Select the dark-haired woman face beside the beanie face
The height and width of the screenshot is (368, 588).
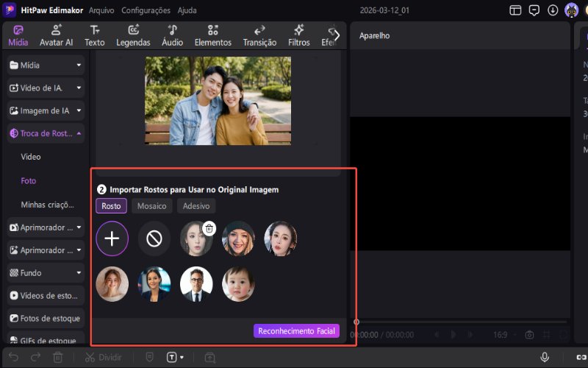point(281,238)
